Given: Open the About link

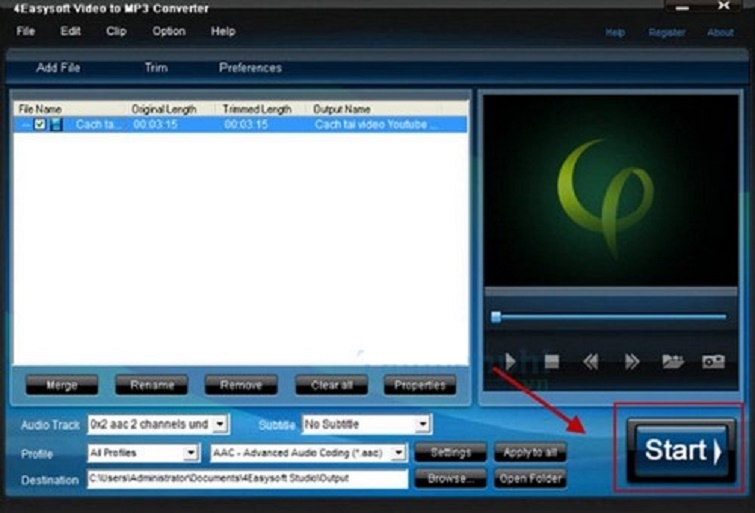Looking at the screenshot, I should [x=720, y=33].
